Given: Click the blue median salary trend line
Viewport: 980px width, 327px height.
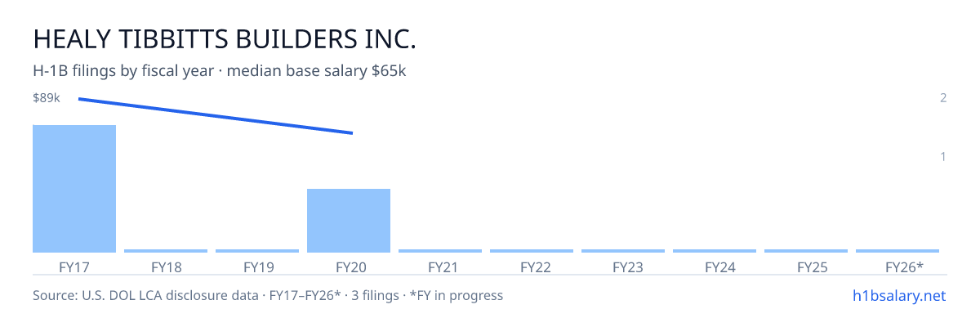Looking at the screenshot, I should coord(216,116).
